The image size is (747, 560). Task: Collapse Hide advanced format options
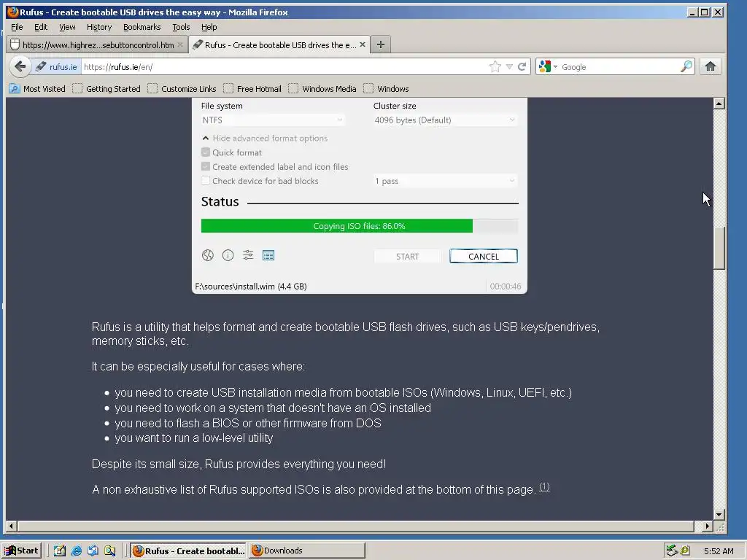click(x=265, y=138)
